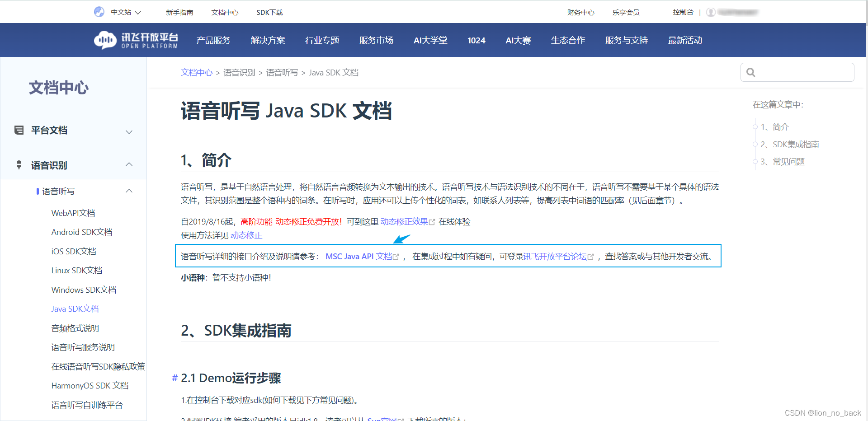
Task: Click the iFlytek Open Platform logo
Action: click(136, 40)
